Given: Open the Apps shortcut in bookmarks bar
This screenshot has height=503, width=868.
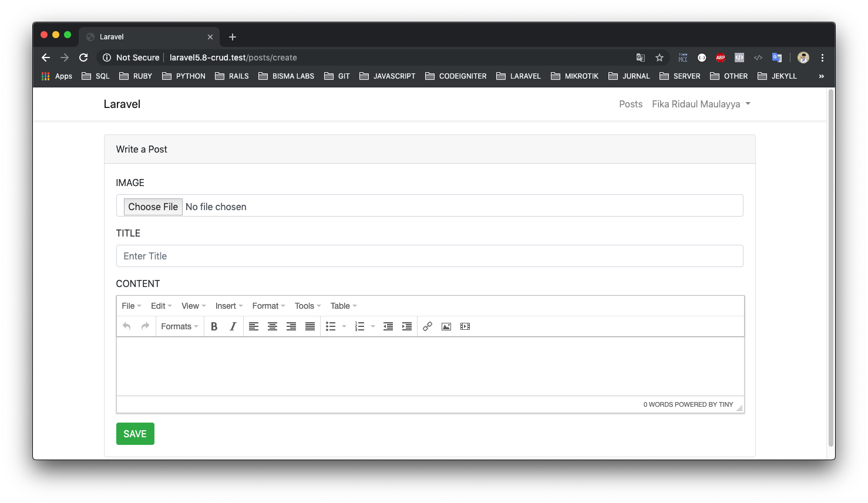Looking at the screenshot, I should click(x=57, y=76).
